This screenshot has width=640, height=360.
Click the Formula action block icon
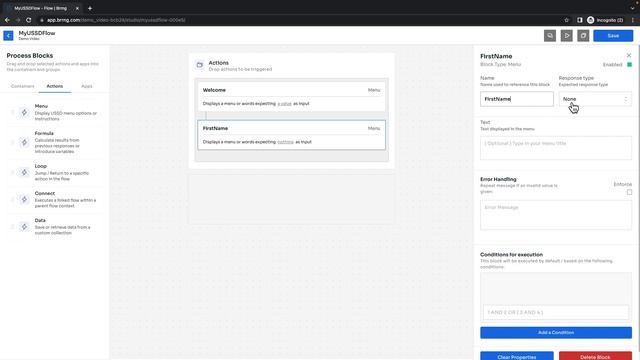tap(24, 142)
